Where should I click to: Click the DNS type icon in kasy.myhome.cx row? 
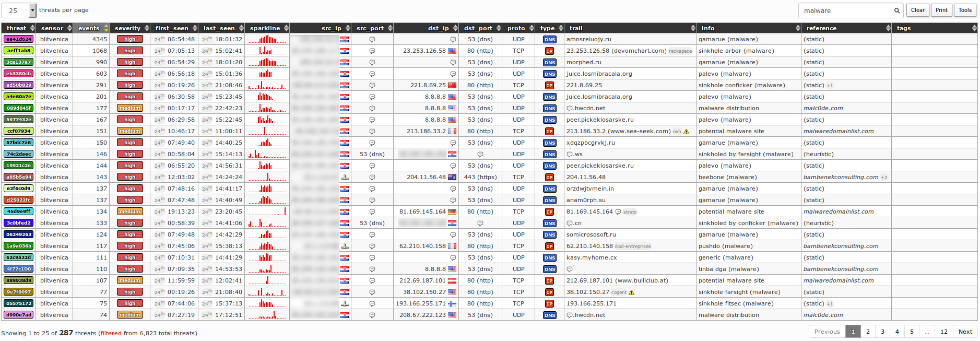click(549, 258)
